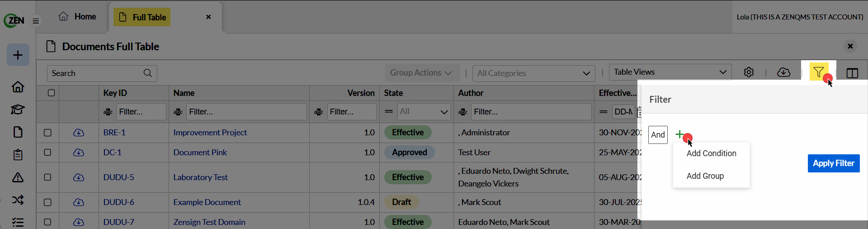This screenshot has height=229, width=868.
Task: Open the Zensign Test Domain link
Action: pyautogui.click(x=209, y=222)
